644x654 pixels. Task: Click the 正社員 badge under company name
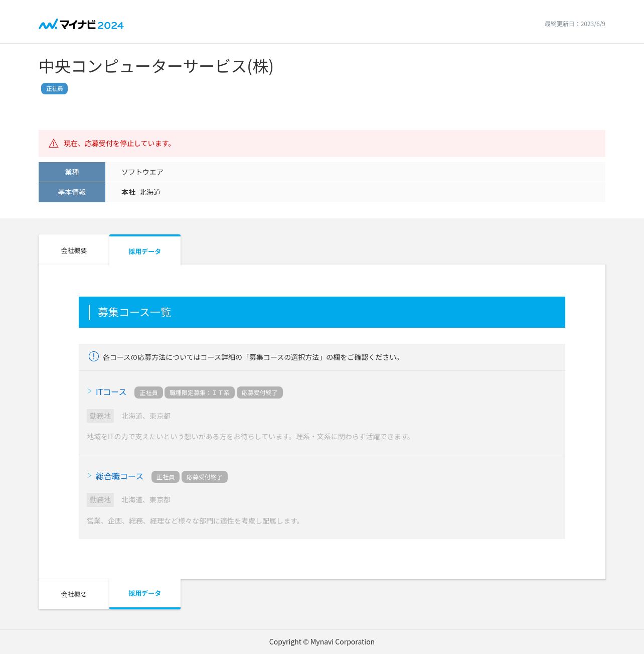pyautogui.click(x=54, y=89)
